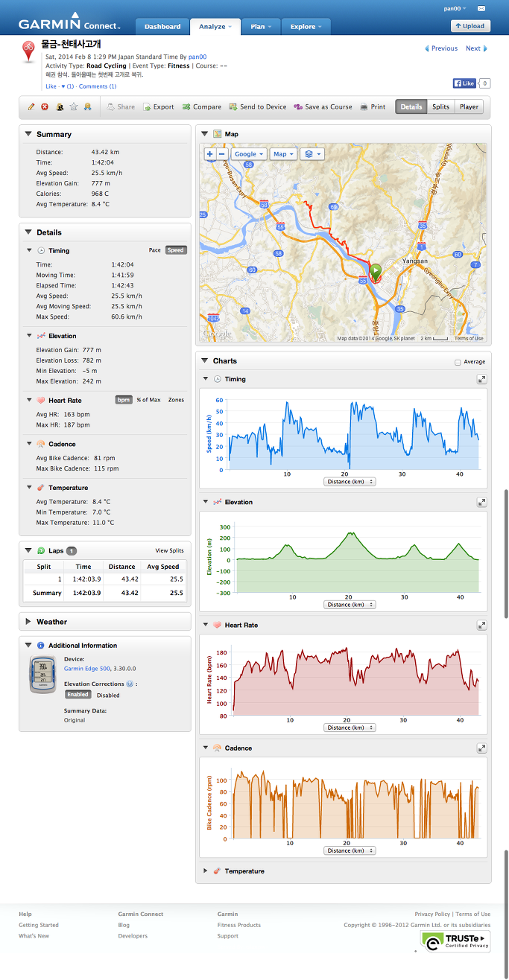The image size is (509, 980).
Task: Click the Export toolbar item
Action: [159, 107]
